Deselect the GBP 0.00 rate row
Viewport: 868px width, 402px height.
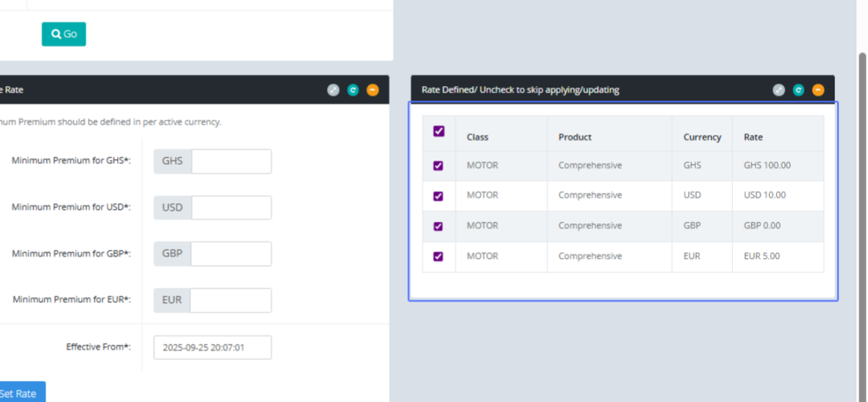click(438, 226)
